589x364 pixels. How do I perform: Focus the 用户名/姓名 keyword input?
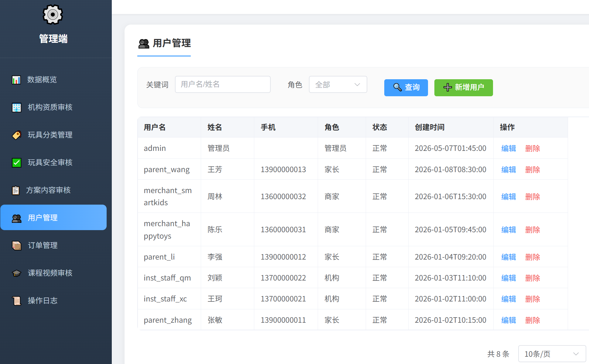pyautogui.click(x=223, y=84)
